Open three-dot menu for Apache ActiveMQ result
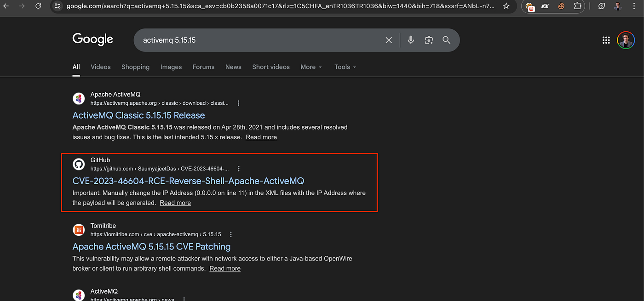 [x=238, y=103]
